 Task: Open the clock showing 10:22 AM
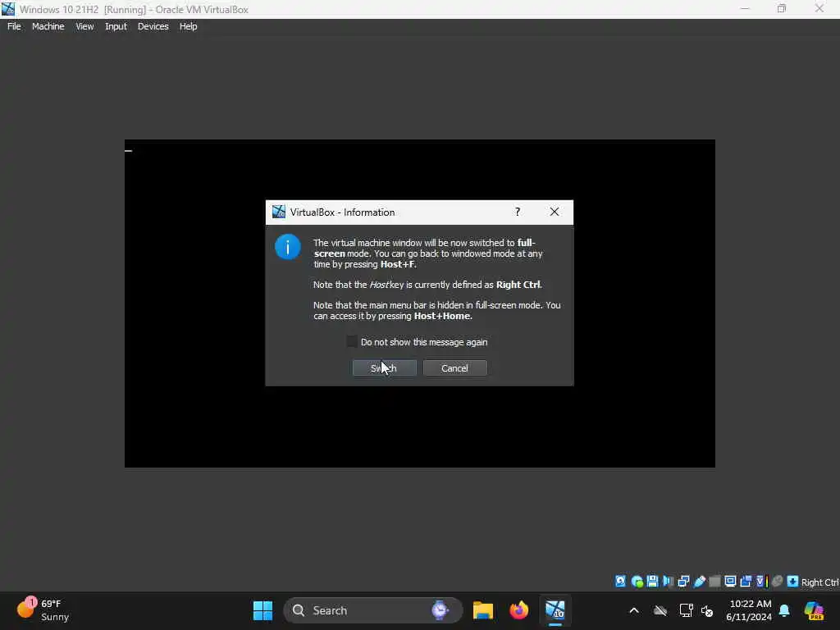coord(750,610)
